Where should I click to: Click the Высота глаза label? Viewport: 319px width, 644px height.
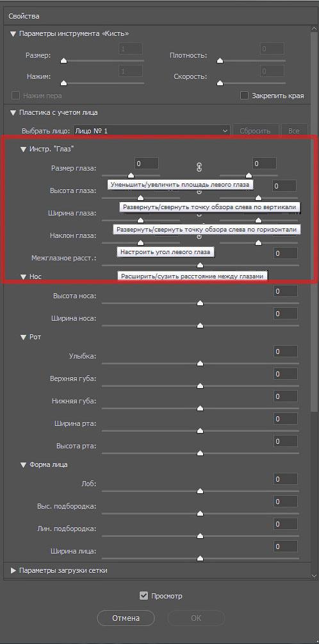pyautogui.click(x=73, y=191)
